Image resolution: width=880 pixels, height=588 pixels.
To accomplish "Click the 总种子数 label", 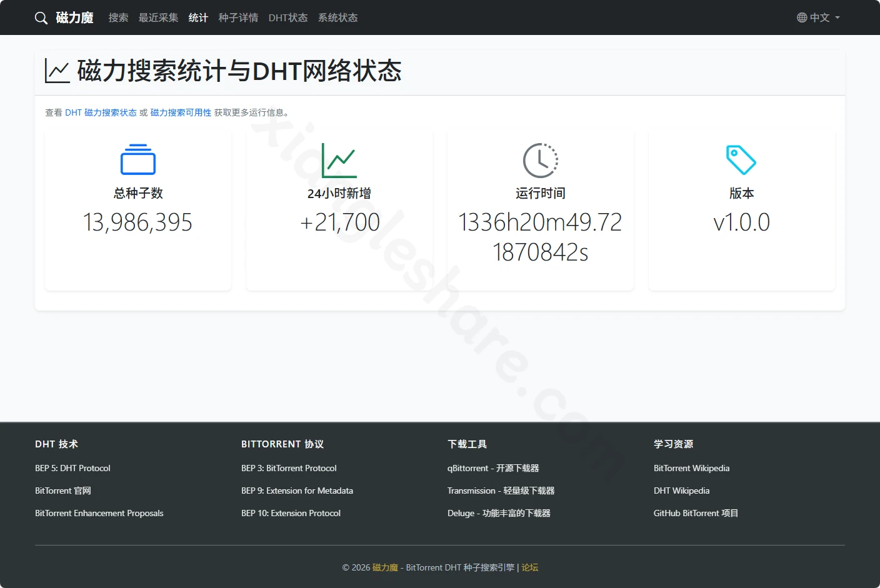I will pyautogui.click(x=138, y=193).
